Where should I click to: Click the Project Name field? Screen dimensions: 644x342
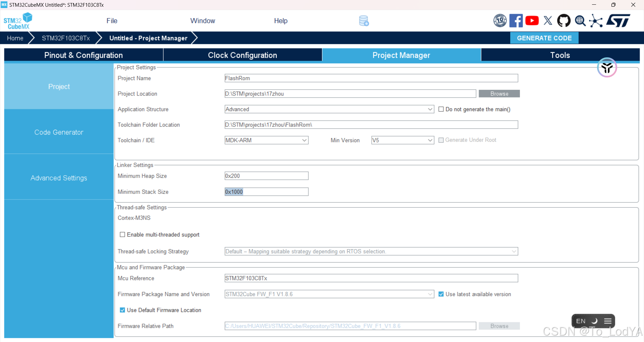(371, 78)
